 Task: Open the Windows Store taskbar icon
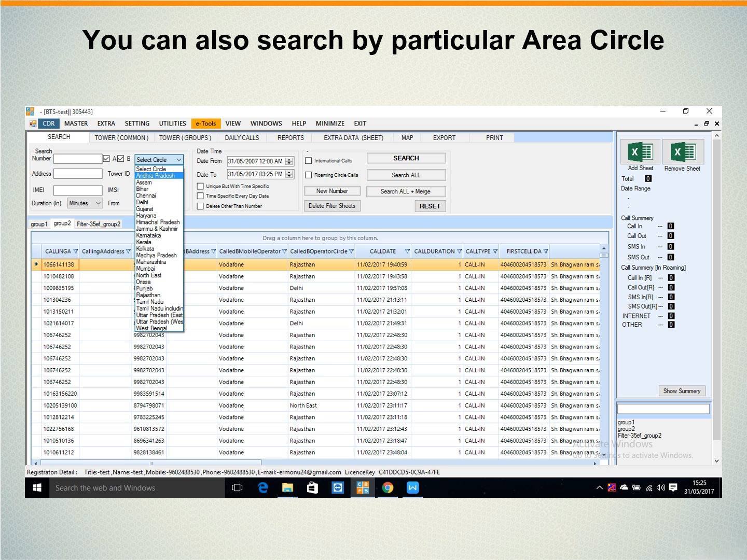tap(312, 487)
